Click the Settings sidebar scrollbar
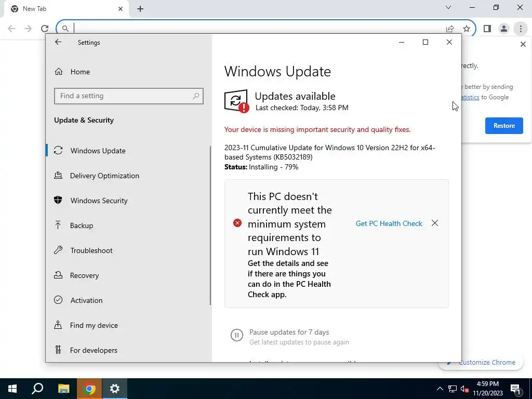Viewport: 532px width, 399px height. (x=210, y=225)
